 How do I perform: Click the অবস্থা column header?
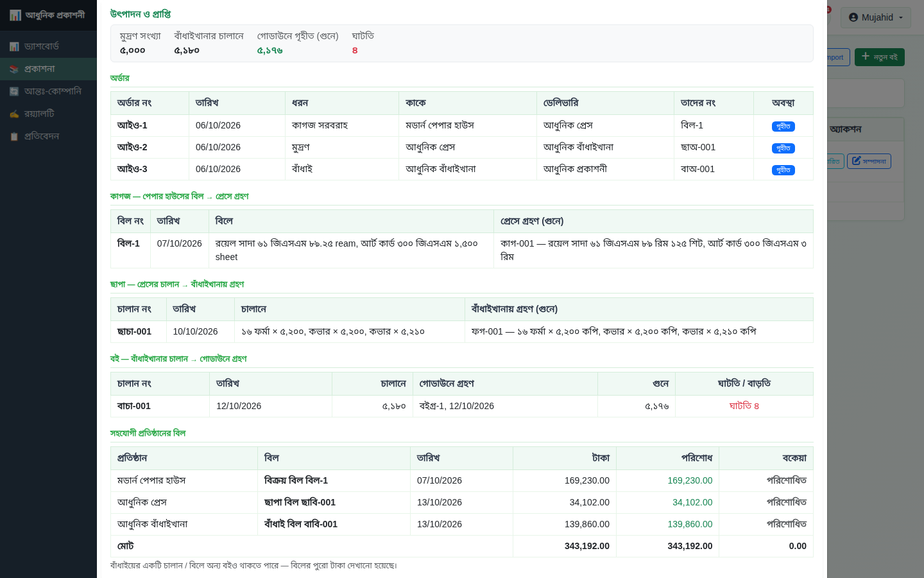coord(783,103)
